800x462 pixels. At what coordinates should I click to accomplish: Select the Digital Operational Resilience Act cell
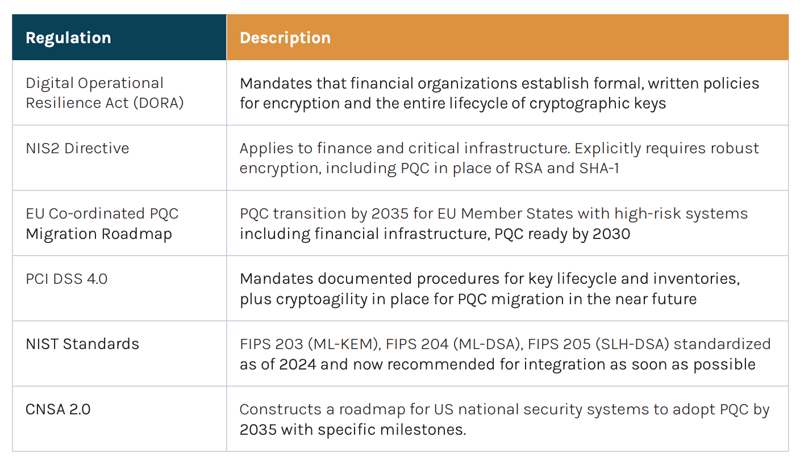point(94,92)
